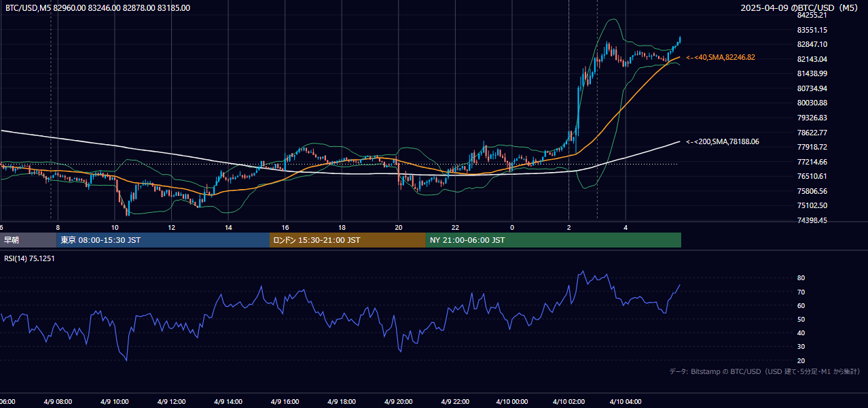This screenshot has height=408, width=868.
Task: Select price axis label 80030.88
Action: coord(812,103)
